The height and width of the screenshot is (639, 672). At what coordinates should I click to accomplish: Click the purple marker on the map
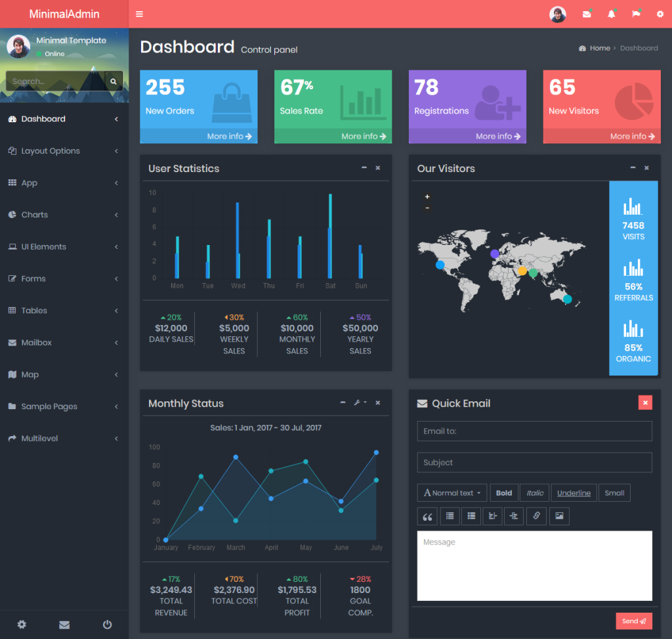(x=495, y=254)
